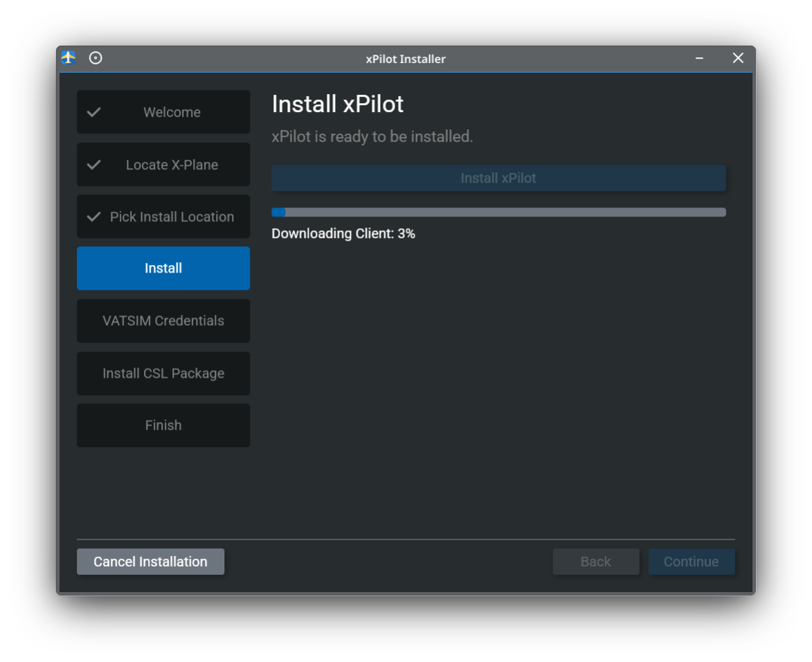
Task: Click the Back button
Action: coord(596,561)
